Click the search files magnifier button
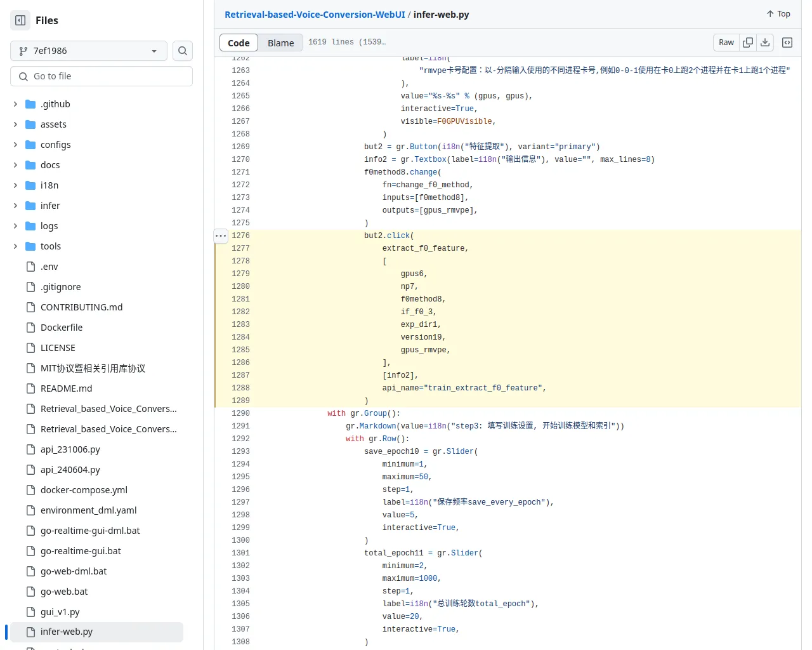The height and width of the screenshot is (650, 812). 183,51
